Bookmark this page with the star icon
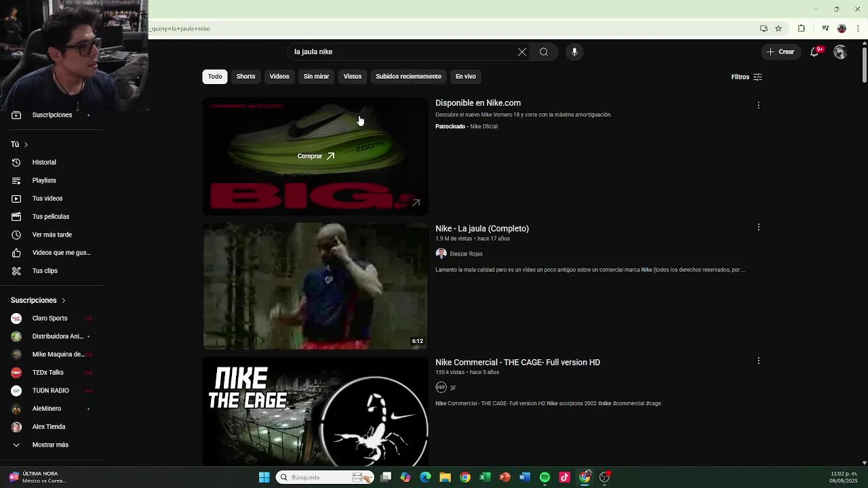 pos(778,28)
